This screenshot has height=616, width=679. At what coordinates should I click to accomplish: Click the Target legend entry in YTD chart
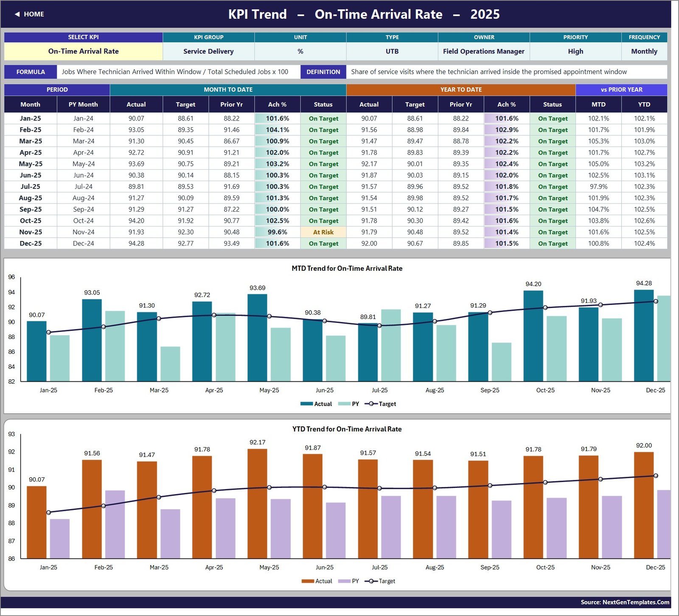pos(380,581)
